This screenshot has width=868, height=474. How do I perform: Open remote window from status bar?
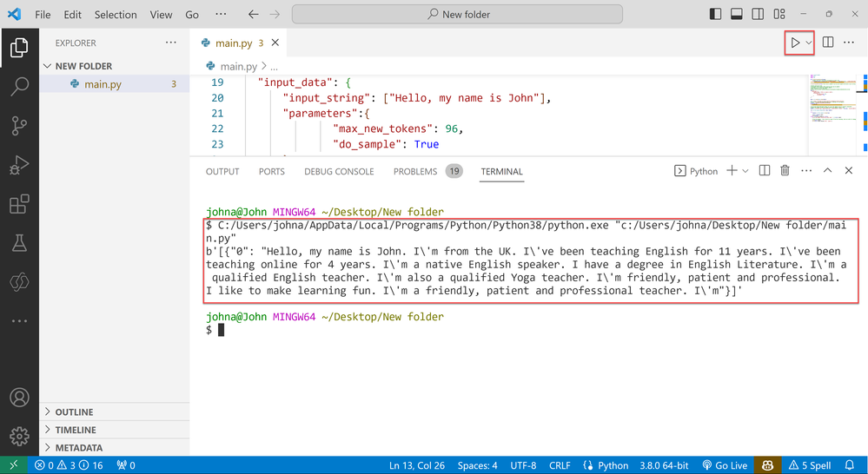point(13,465)
